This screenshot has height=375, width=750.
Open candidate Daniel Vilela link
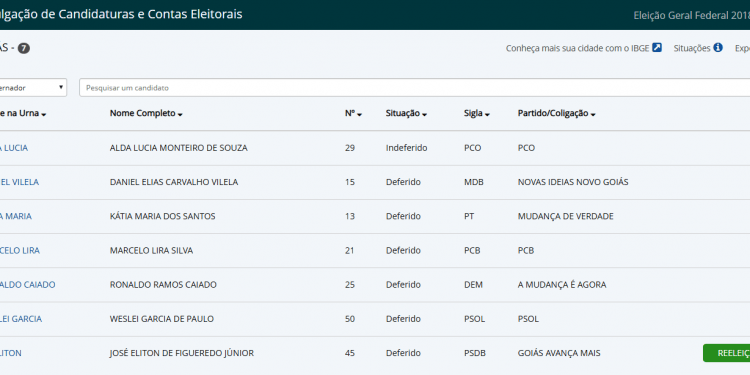point(19,182)
